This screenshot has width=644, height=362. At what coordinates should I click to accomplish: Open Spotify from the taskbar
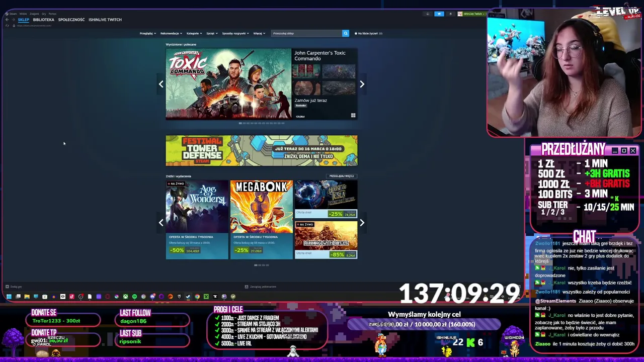point(134,297)
